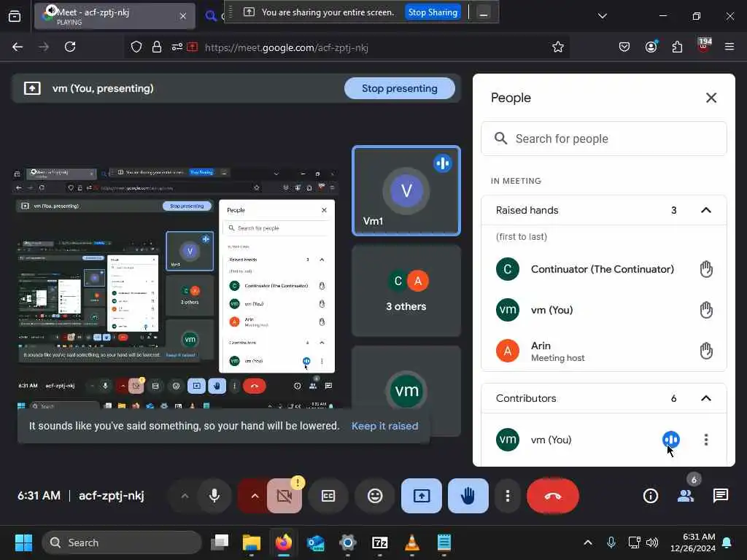747x560 pixels.
Task: Close the People panel
Action: [711, 98]
